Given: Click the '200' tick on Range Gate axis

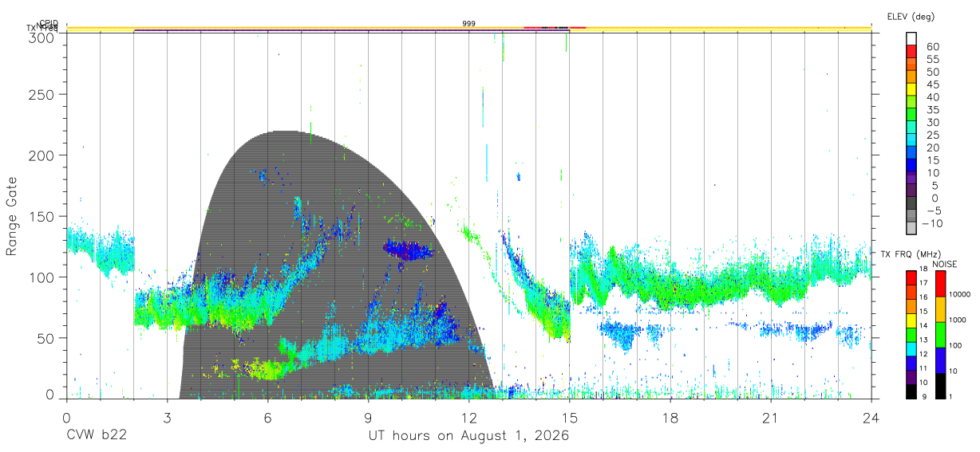Looking at the screenshot, I should [41, 155].
